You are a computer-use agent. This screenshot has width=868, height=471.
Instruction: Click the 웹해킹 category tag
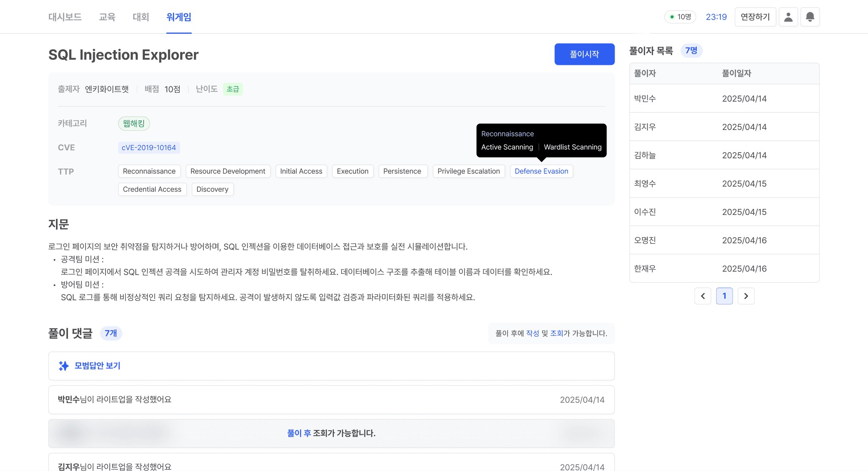tap(133, 123)
